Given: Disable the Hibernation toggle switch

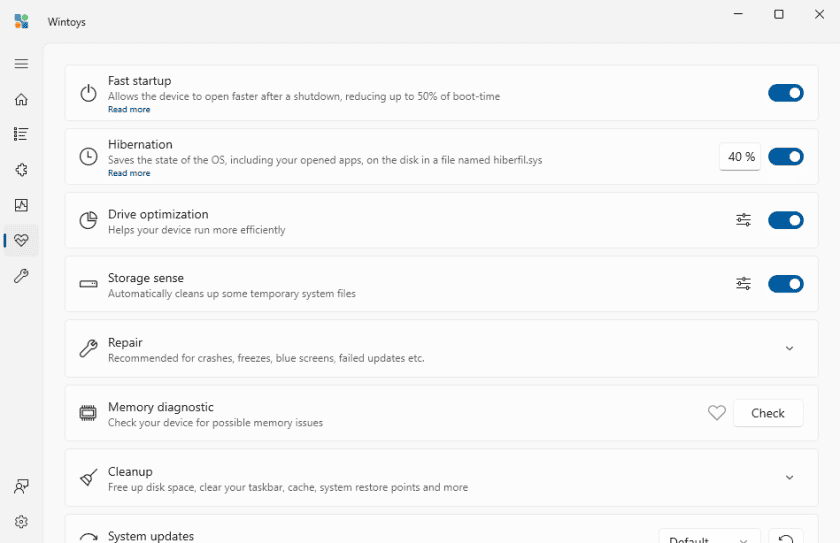Looking at the screenshot, I should [x=785, y=157].
